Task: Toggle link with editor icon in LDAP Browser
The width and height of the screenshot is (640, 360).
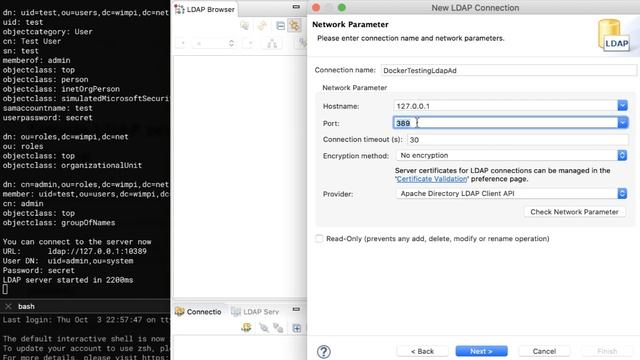Action: tap(295, 26)
